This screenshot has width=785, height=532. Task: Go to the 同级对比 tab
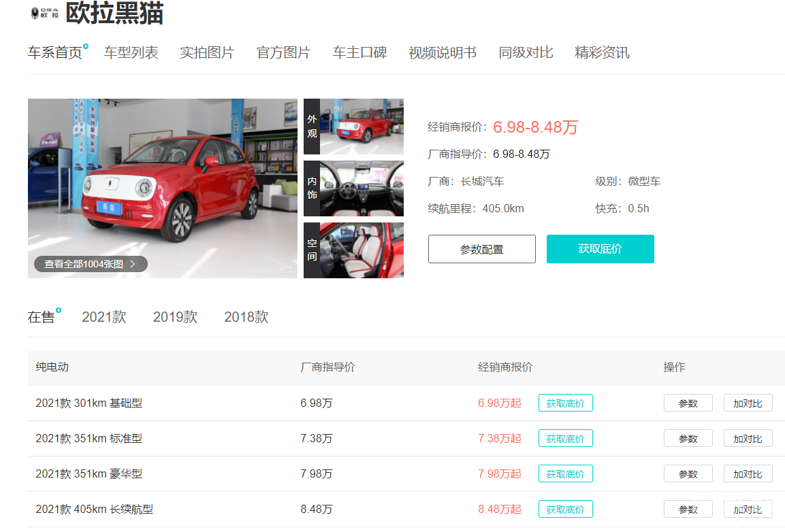click(x=526, y=53)
